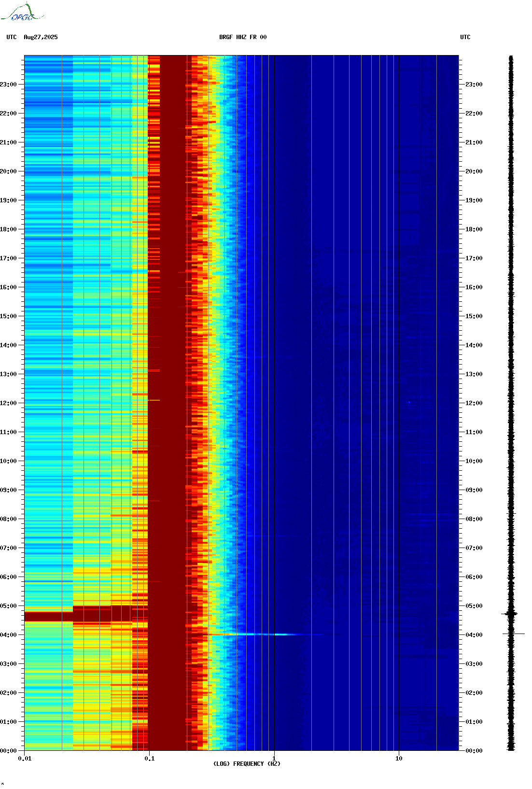Click the 00:00 label on the right time axis
The width and height of the screenshot is (532, 789).
(x=474, y=751)
